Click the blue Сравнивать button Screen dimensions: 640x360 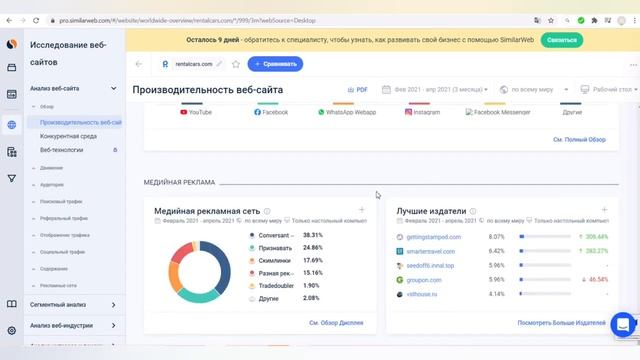275,64
